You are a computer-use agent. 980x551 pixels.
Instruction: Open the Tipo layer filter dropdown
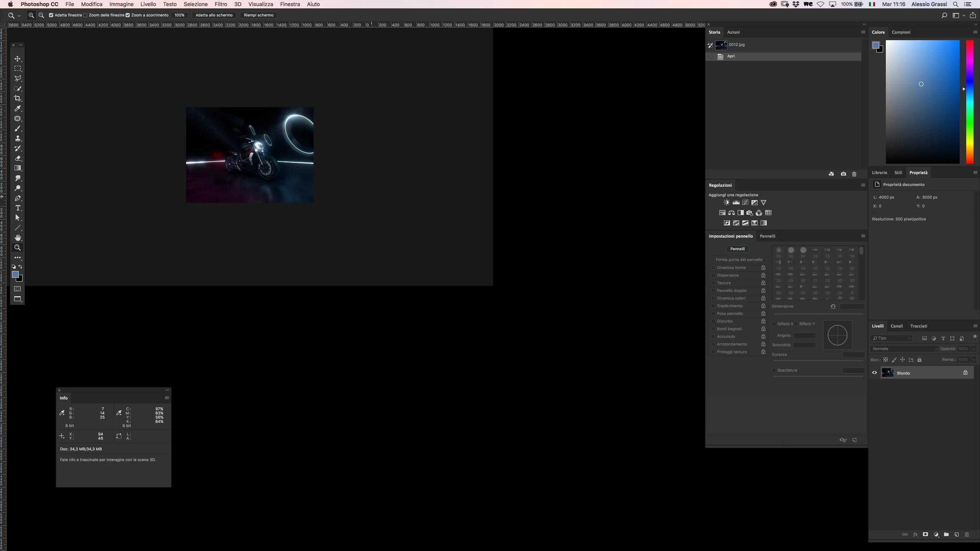[892, 338]
